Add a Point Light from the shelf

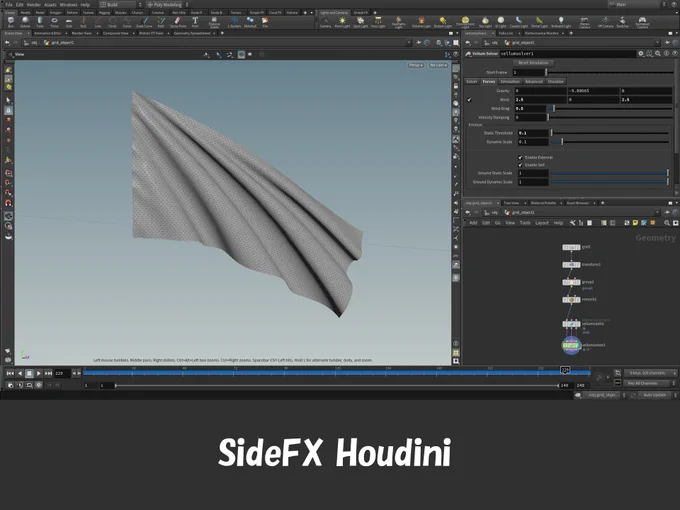pyautogui.click(x=343, y=22)
